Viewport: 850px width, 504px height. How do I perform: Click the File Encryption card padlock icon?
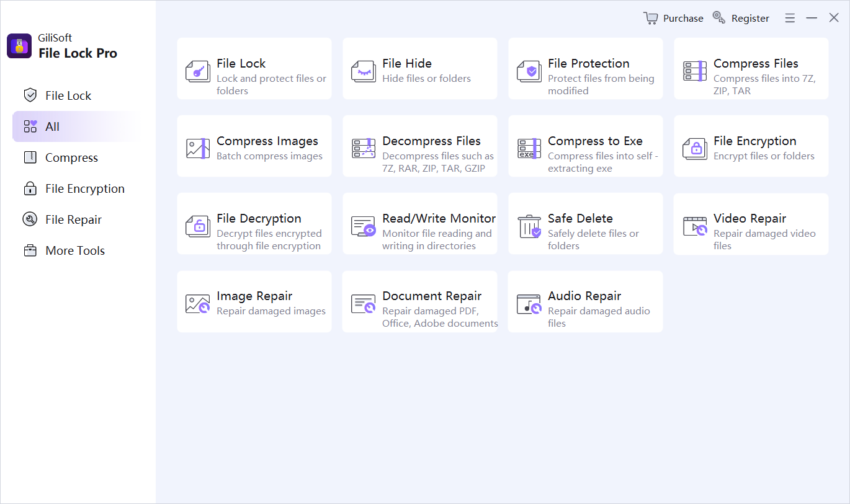coord(695,149)
